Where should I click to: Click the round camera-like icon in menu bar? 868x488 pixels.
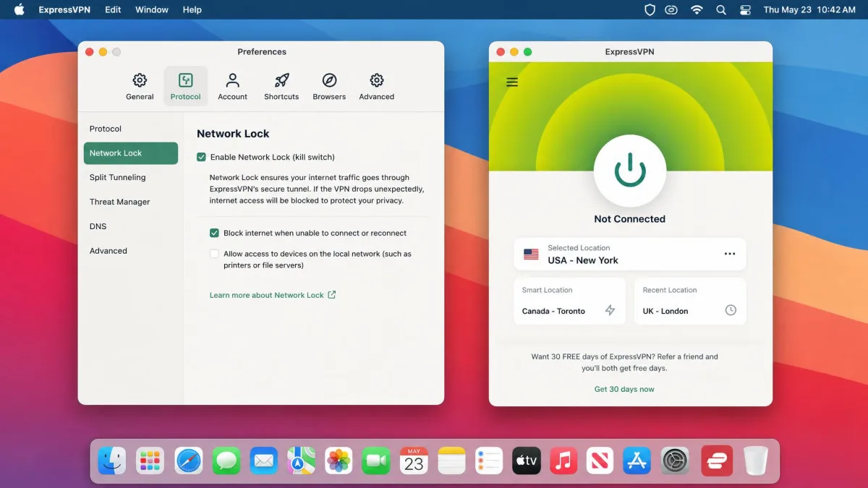point(672,9)
